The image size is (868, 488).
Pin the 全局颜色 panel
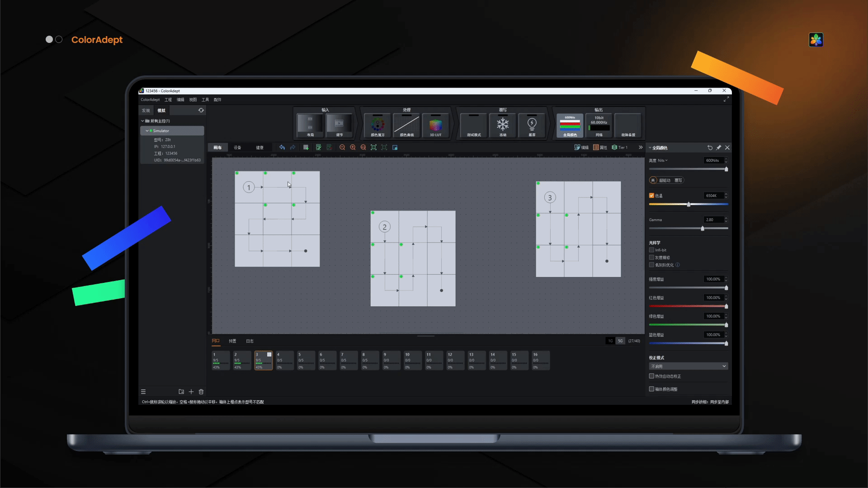coord(718,148)
